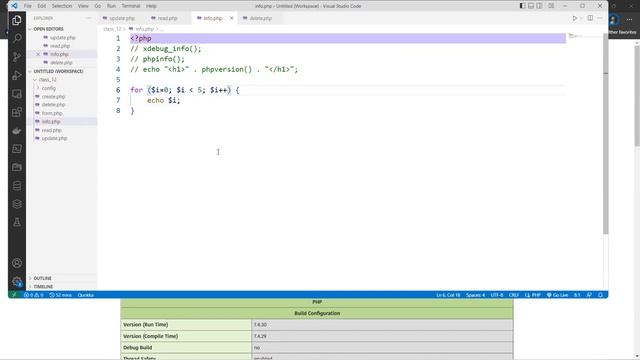Viewport: 640px width, 360px height.
Task: Open the Search view in the activity bar
Action: (x=17, y=38)
